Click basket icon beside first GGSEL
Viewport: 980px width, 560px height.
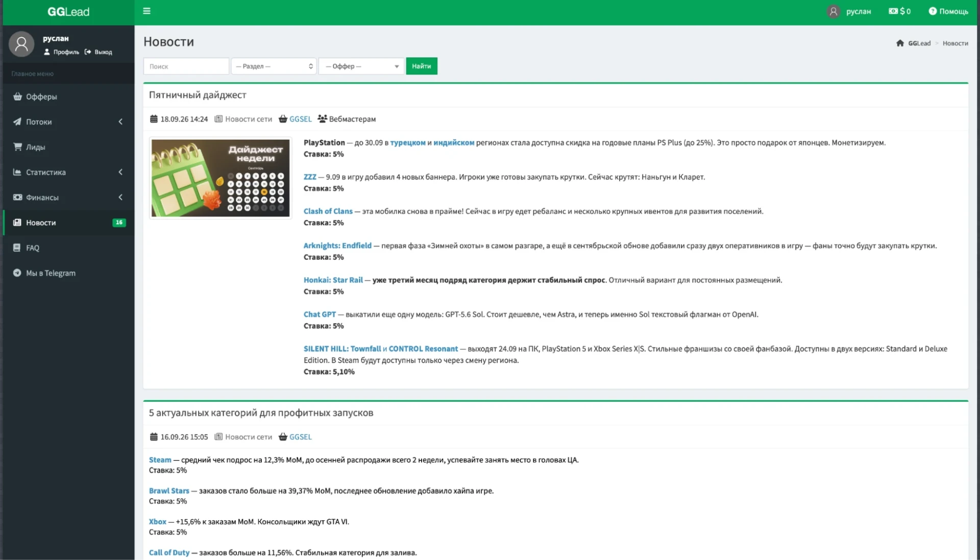pyautogui.click(x=283, y=119)
